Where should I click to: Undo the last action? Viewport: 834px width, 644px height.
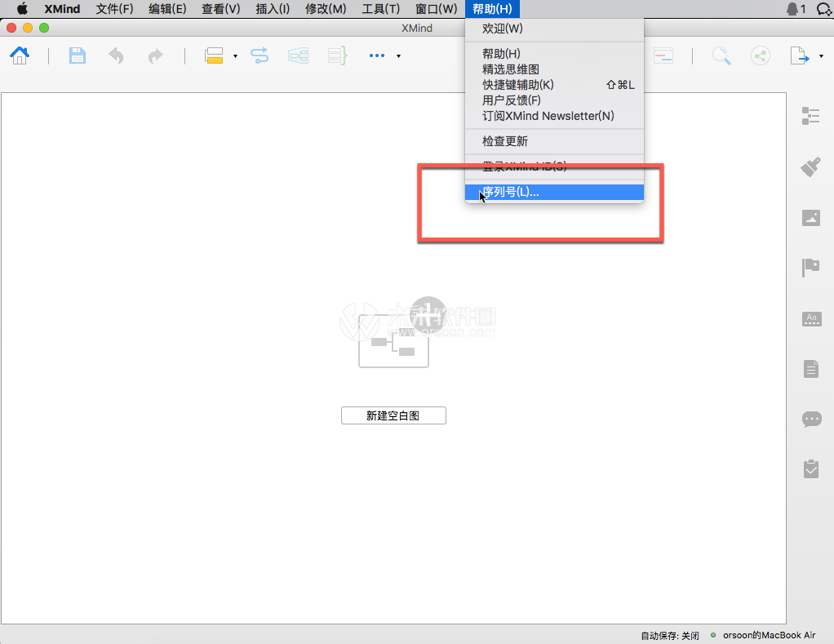click(116, 56)
